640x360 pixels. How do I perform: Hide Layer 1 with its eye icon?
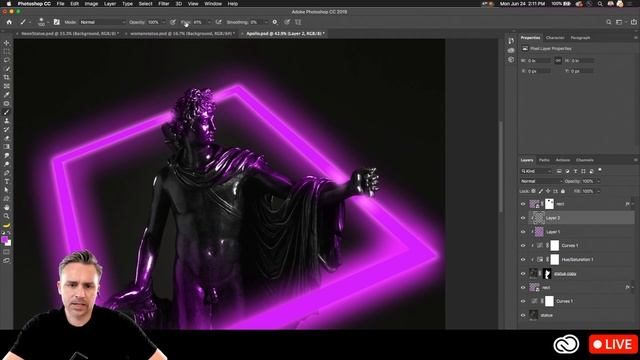[x=523, y=232]
